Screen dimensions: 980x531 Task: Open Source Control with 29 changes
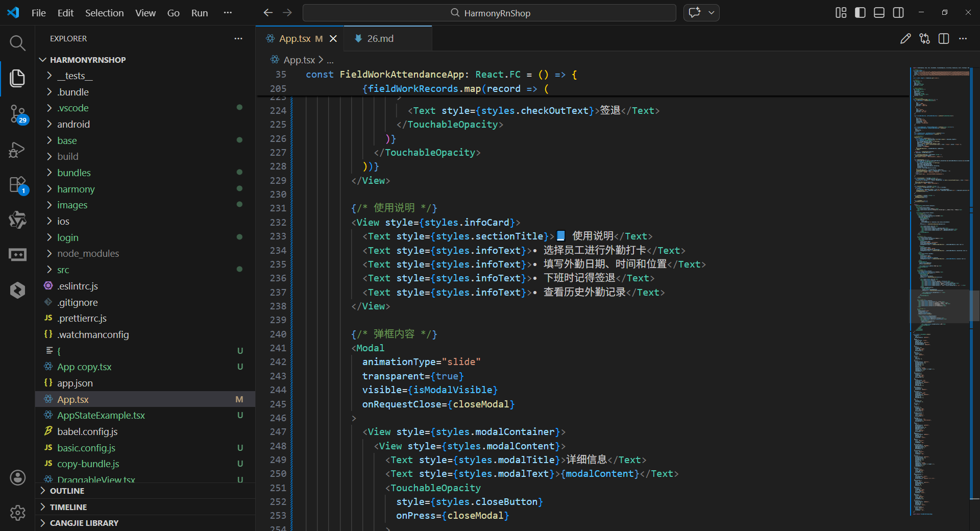[x=17, y=114]
